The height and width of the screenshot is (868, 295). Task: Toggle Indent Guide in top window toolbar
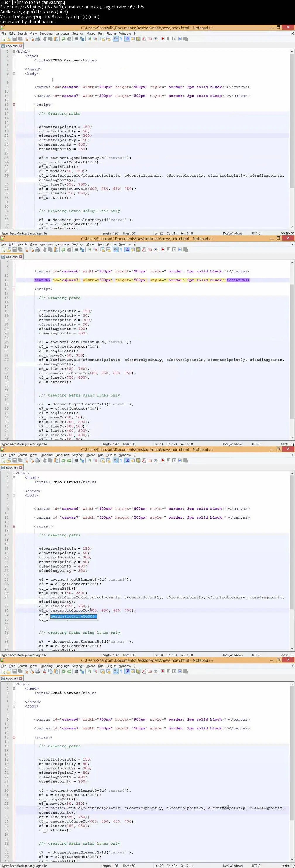127,39
